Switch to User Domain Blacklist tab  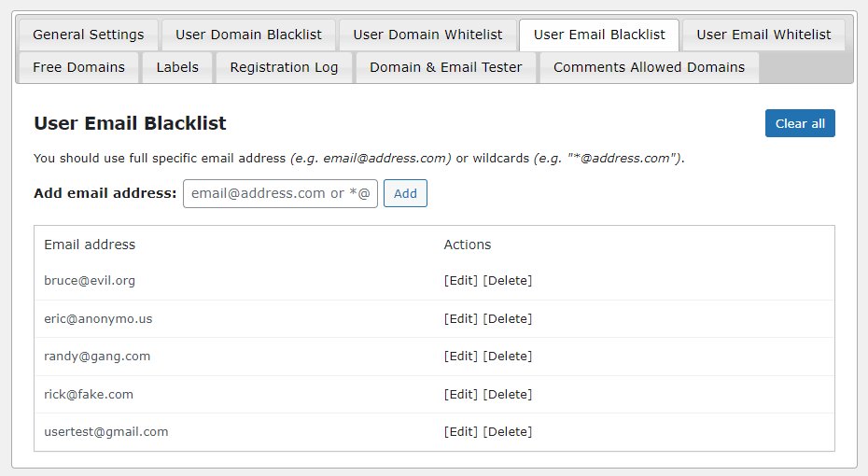(x=248, y=35)
